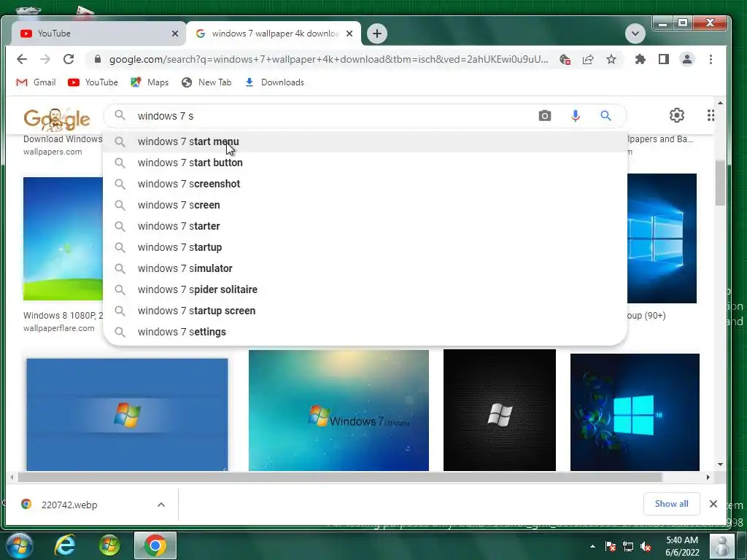Image resolution: width=747 pixels, height=560 pixels.
Task: Open the Windows Start orb
Action: point(19,545)
